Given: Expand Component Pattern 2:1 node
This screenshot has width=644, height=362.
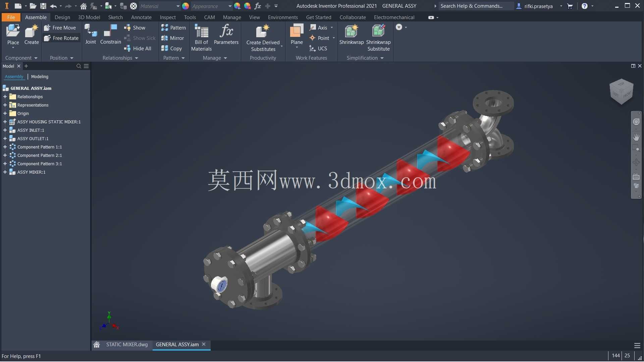Looking at the screenshot, I should pyautogui.click(x=5, y=155).
